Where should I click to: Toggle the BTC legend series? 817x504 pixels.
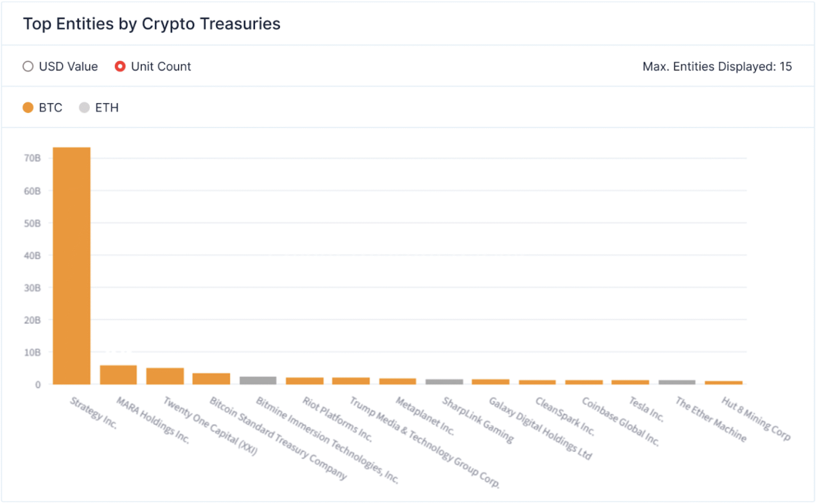43,108
